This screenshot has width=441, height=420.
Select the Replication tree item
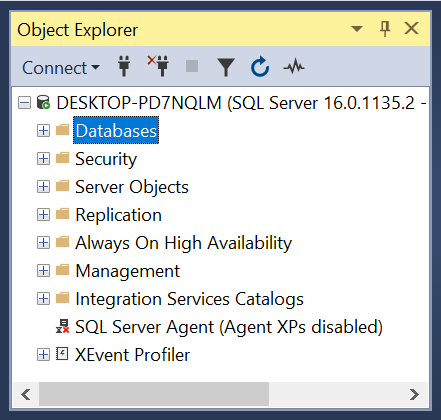pyautogui.click(x=119, y=215)
